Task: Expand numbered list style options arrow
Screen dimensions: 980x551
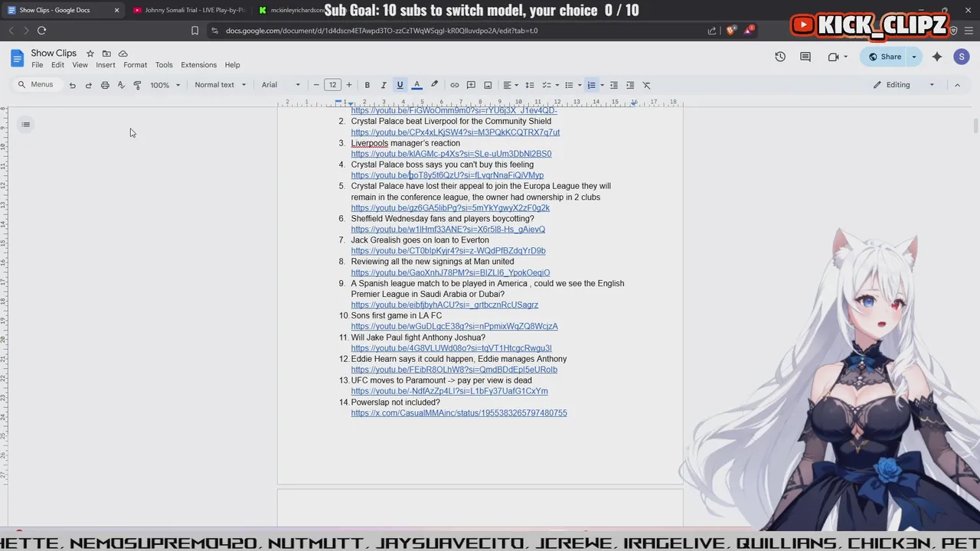Action: tap(602, 85)
